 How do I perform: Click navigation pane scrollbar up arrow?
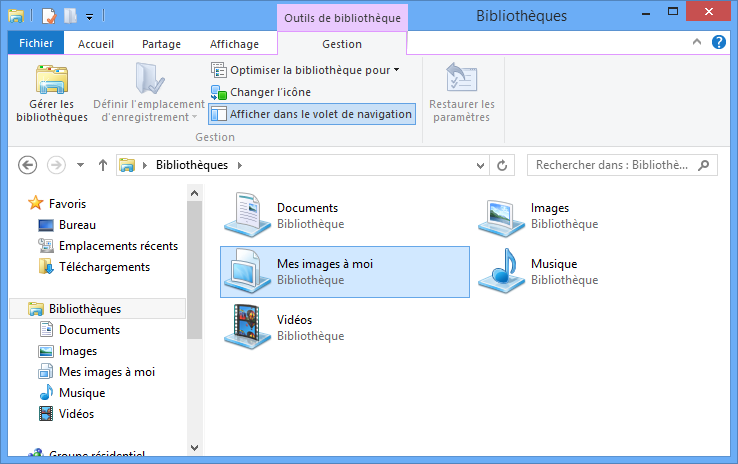[194, 193]
